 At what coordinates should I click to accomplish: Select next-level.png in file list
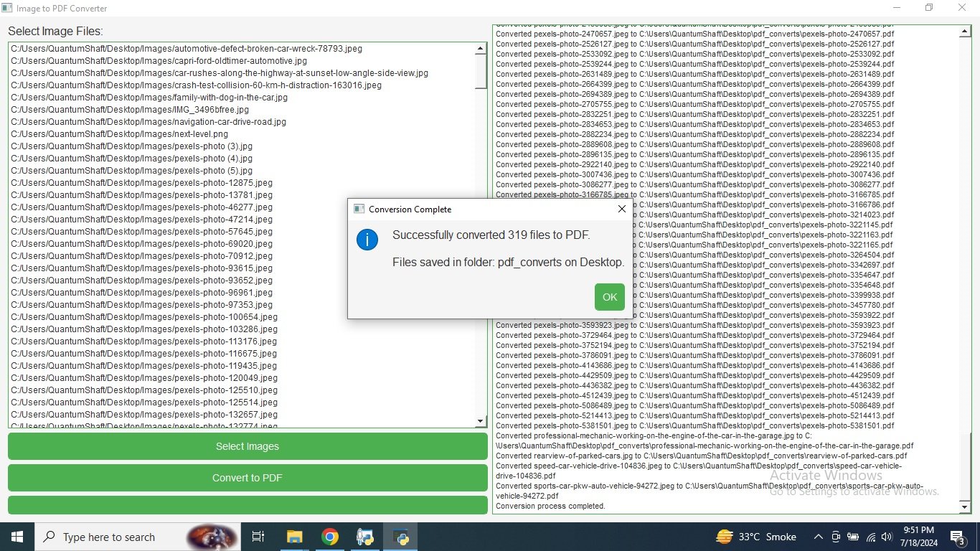click(119, 134)
